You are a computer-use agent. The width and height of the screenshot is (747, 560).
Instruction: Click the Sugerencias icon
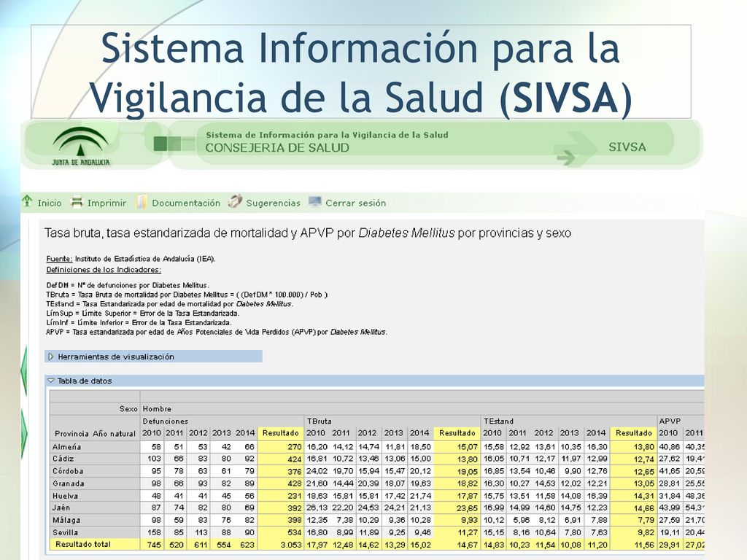[235, 202]
